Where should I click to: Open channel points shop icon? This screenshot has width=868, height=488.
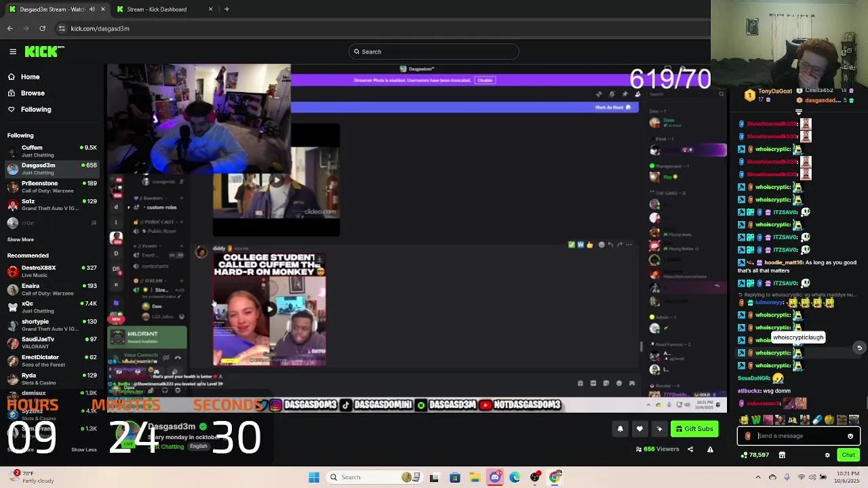click(x=782, y=455)
